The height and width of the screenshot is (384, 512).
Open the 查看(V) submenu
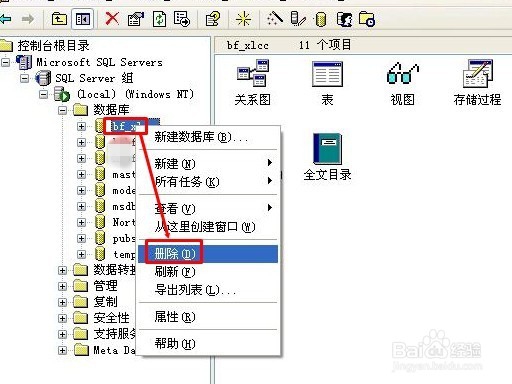pyautogui.click(x=209, y=209)
